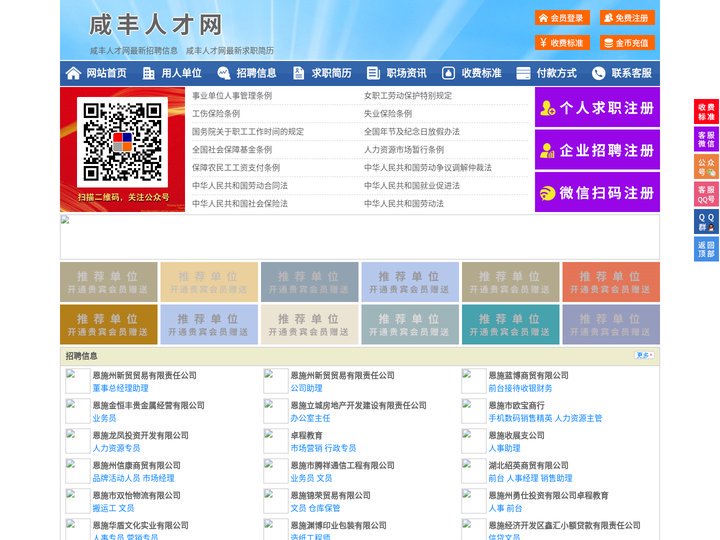Image resolution: width=720 pixels, height=540 pixels.
Task: Open the 会员登录 button
Action: [x=562, y=18]
